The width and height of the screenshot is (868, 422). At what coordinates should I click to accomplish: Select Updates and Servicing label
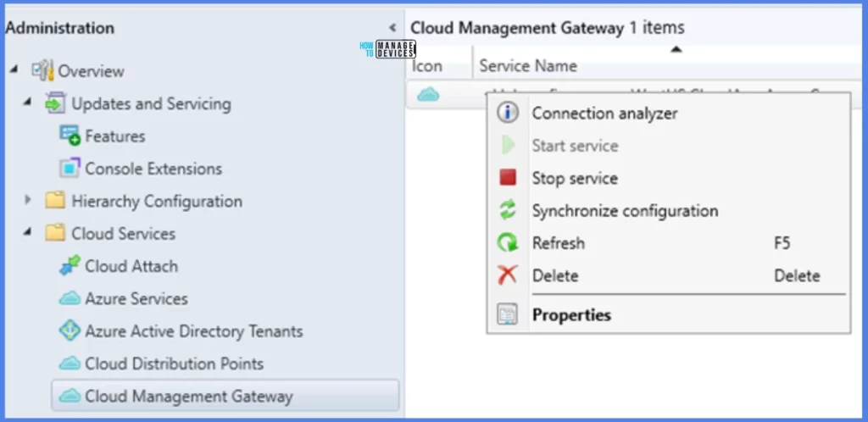(151, 104)
